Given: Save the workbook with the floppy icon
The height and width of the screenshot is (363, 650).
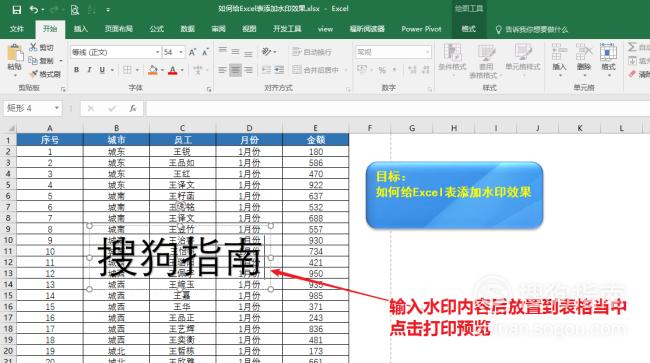Looking at the screenshot, I should (x=16, y=10).
